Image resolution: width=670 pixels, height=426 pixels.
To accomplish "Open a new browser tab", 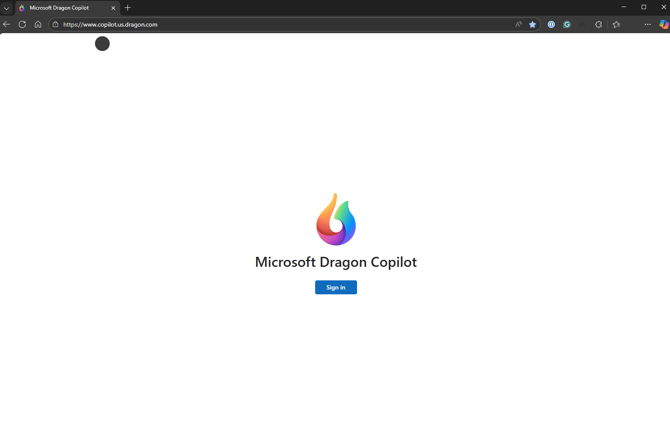I will [128, 8].
